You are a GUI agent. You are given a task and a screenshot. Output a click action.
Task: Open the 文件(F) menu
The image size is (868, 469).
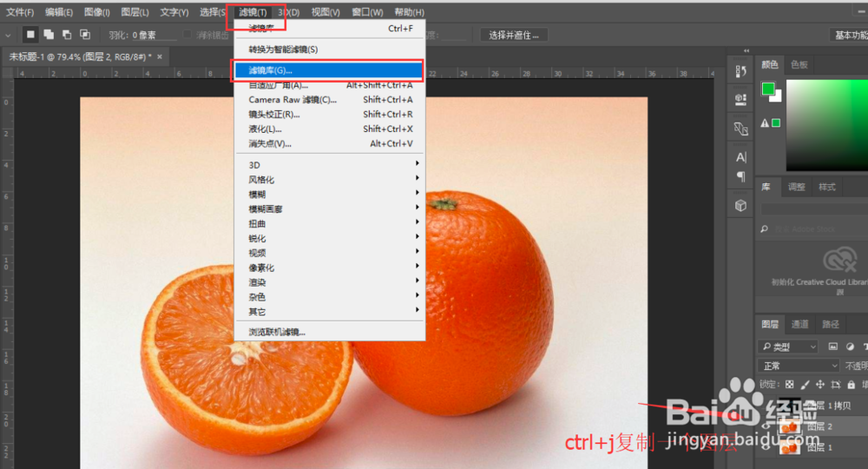tap(20, 12)
